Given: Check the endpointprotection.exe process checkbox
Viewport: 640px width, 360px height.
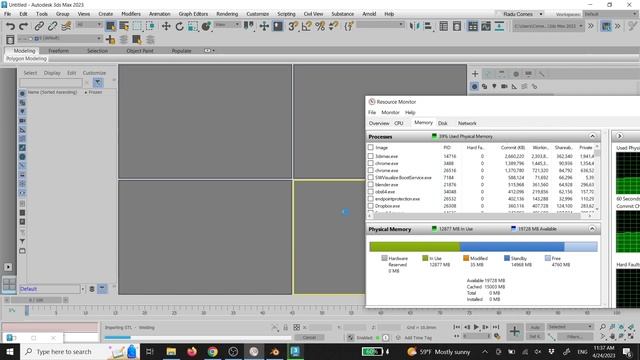Looking at the screenshot, I should coord(371,199).
